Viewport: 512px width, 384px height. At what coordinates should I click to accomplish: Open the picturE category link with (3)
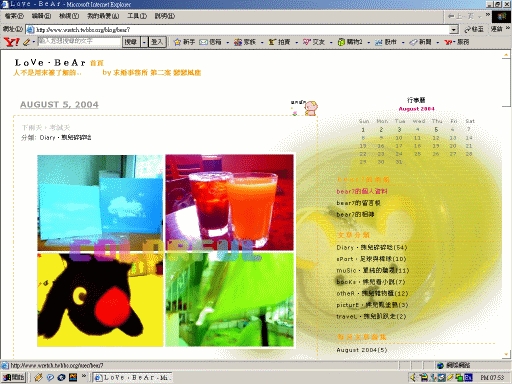[x=372, y=305]
